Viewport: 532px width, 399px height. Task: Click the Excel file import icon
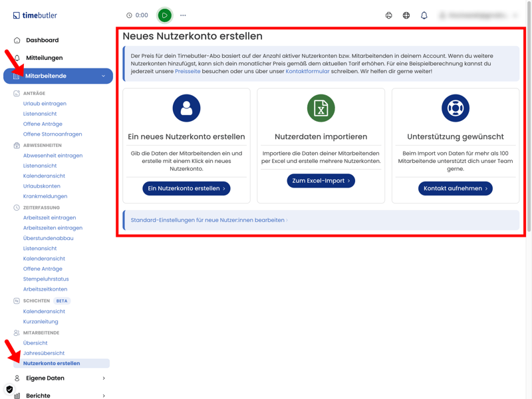click(x=321, y=108)
